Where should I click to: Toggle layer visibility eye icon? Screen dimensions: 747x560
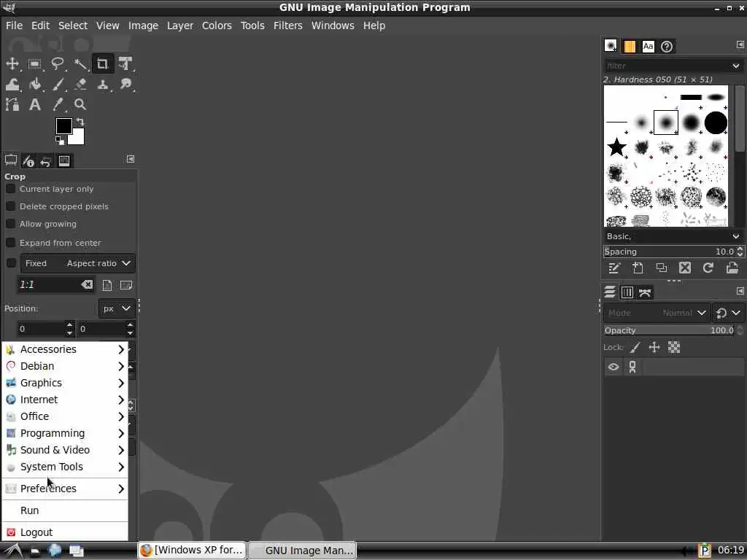coord(613,367)
